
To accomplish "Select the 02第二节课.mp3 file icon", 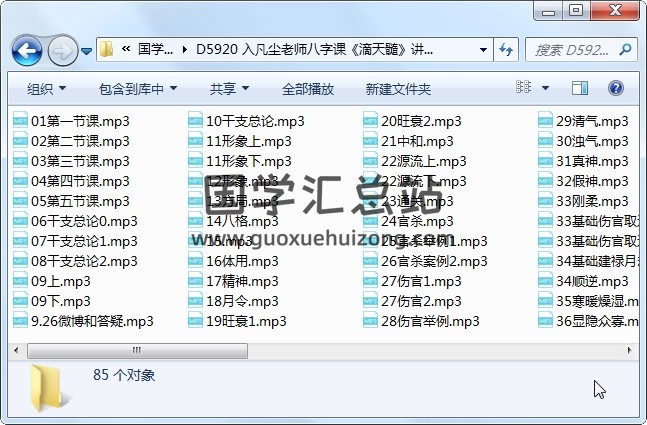I will (20, 141).
